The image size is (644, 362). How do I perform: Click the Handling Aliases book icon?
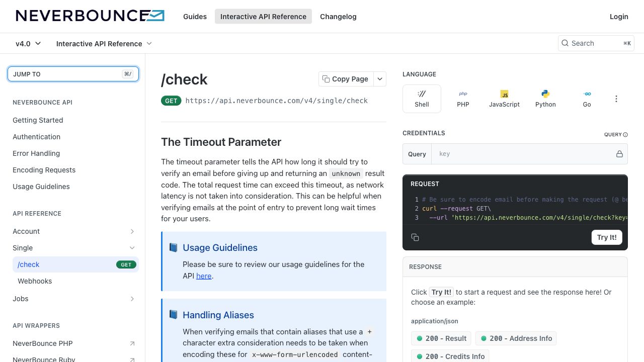pyautogui.click(x=174, y=315)
